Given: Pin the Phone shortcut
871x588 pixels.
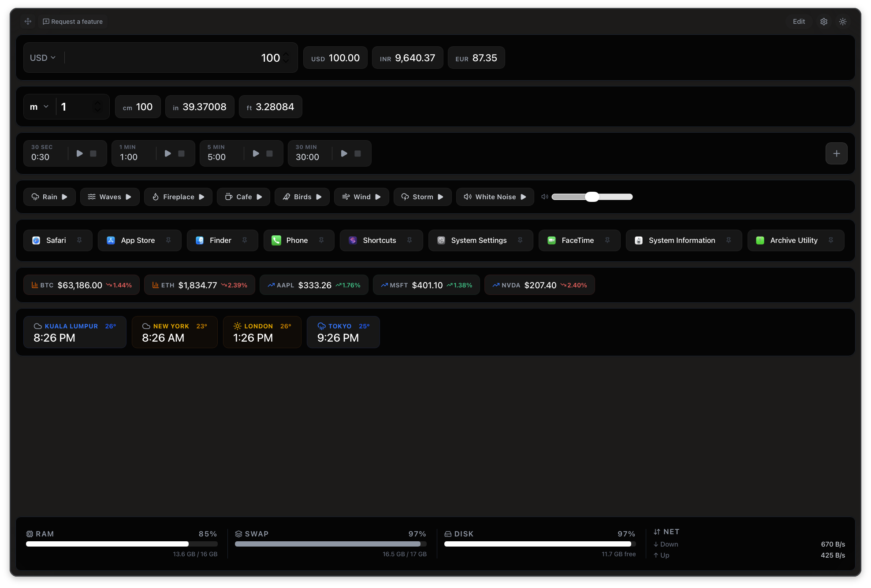Looking at the screenshot, I should [321, 240].
